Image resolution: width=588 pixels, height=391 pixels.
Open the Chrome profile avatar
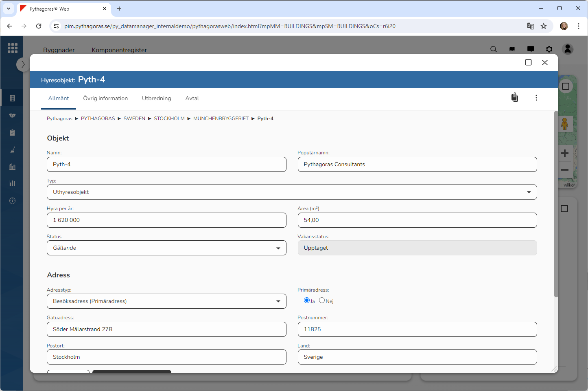click(564, 26)
